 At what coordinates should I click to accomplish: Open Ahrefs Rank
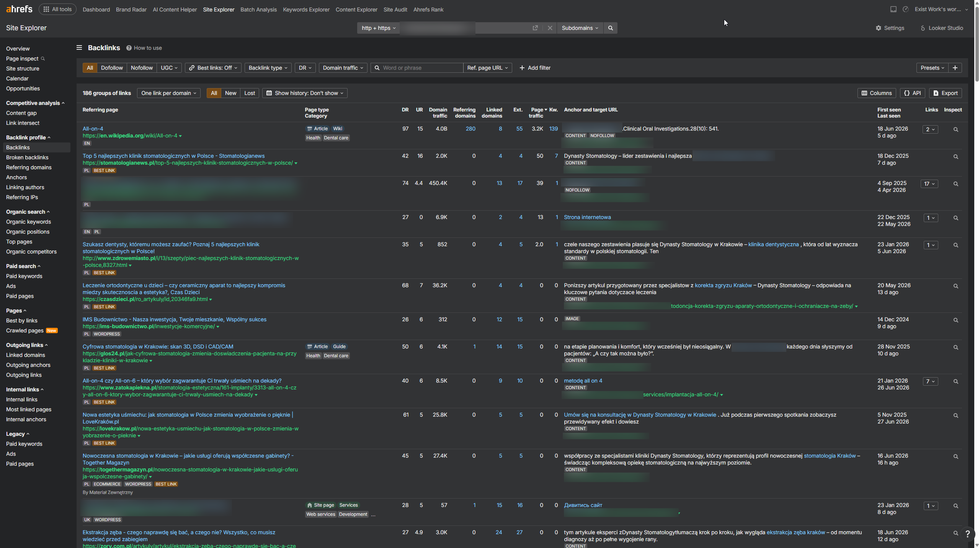coord(428,10)
